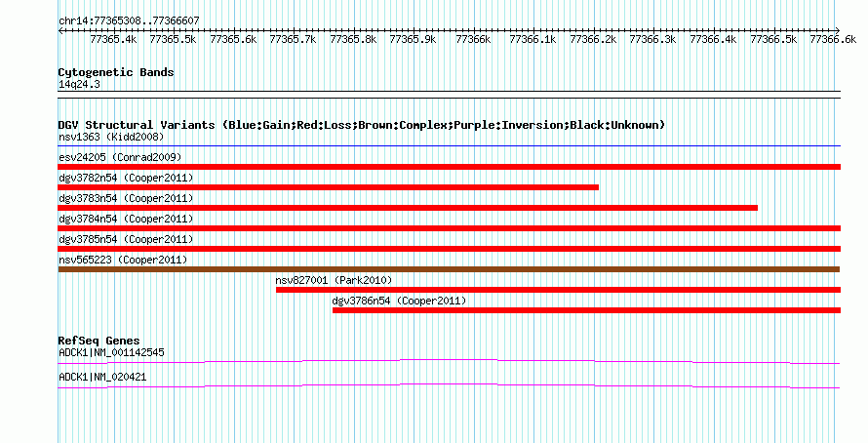Click the magenta ADCK1|NM_001142545 transcript line
The image size is (868, 443).
pos(449,362)
